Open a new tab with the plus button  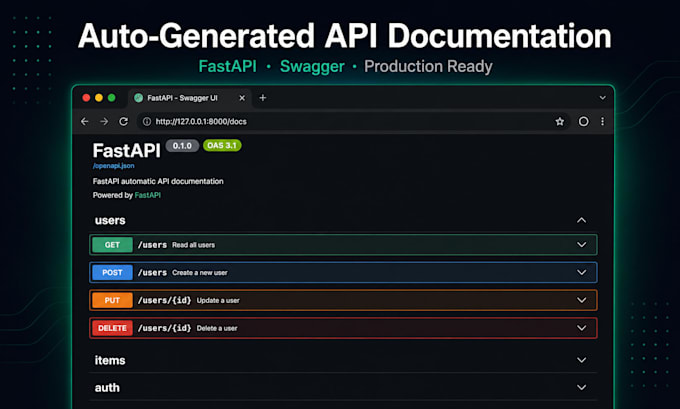click(x=262, y=98)
